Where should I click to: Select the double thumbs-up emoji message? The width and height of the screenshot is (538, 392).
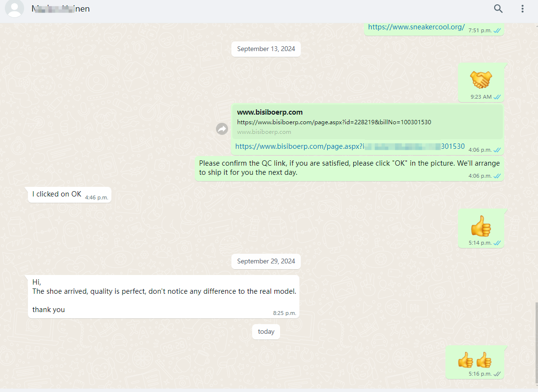click(474, 360)
